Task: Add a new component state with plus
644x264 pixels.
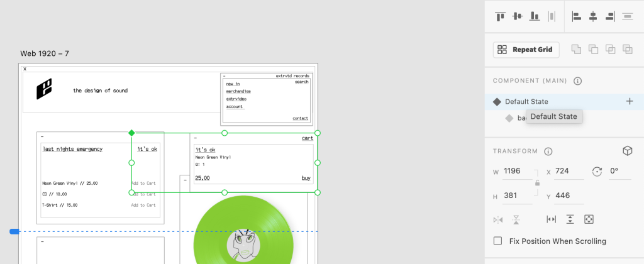Action: [x=630, y=101]
